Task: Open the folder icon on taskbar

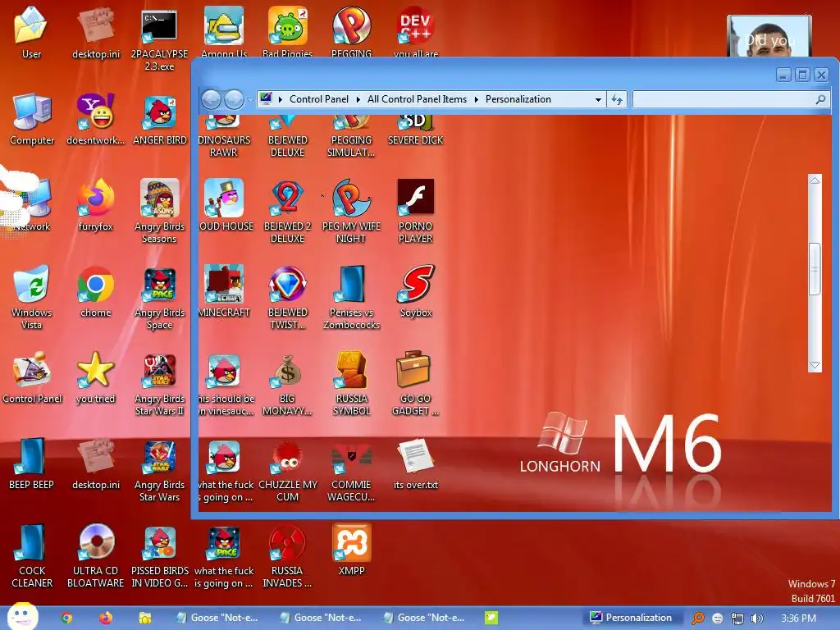Action: 144,618
